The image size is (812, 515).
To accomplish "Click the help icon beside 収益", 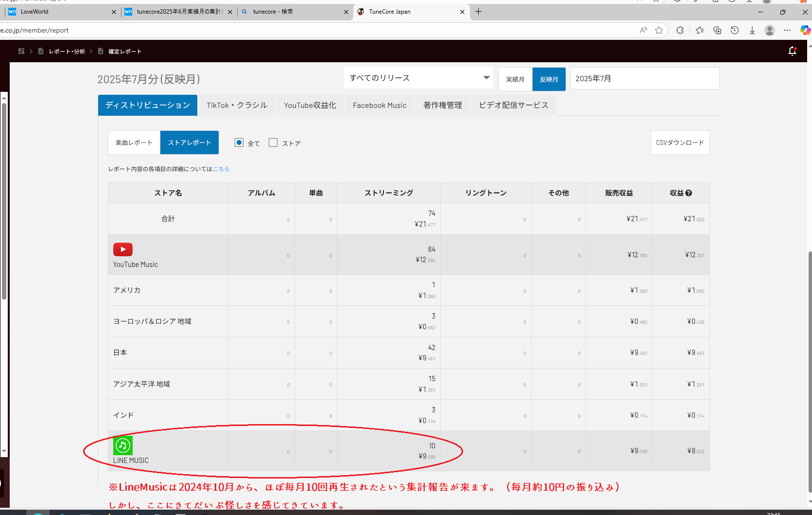I will 689,193.
